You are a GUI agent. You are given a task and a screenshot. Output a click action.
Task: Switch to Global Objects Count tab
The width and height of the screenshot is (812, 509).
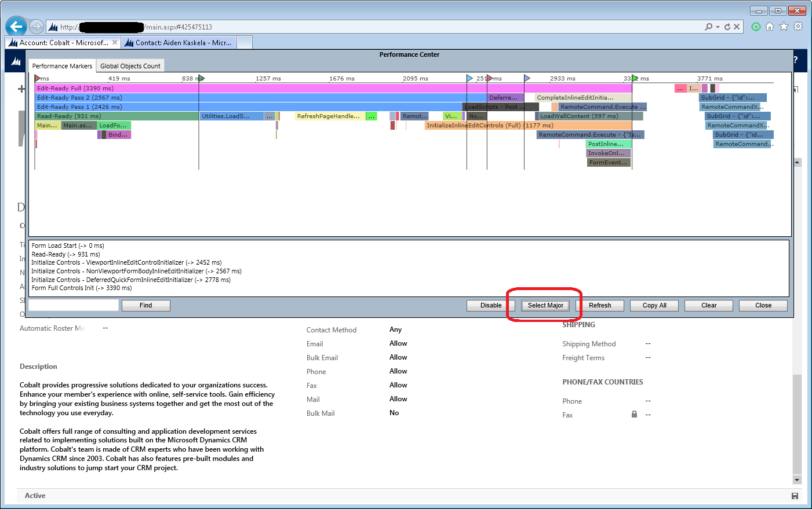point(130,66)
